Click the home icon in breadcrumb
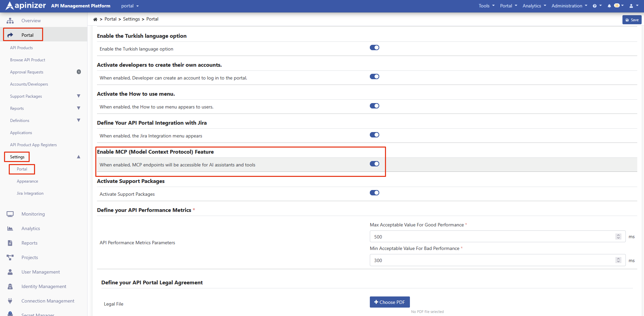644x316 pixels. (x=95, y=20)
